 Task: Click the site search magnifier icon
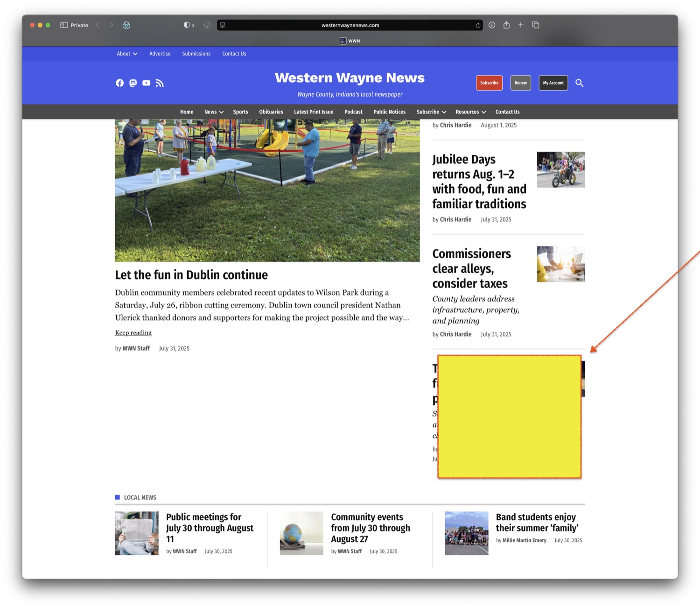coord(579,83)
